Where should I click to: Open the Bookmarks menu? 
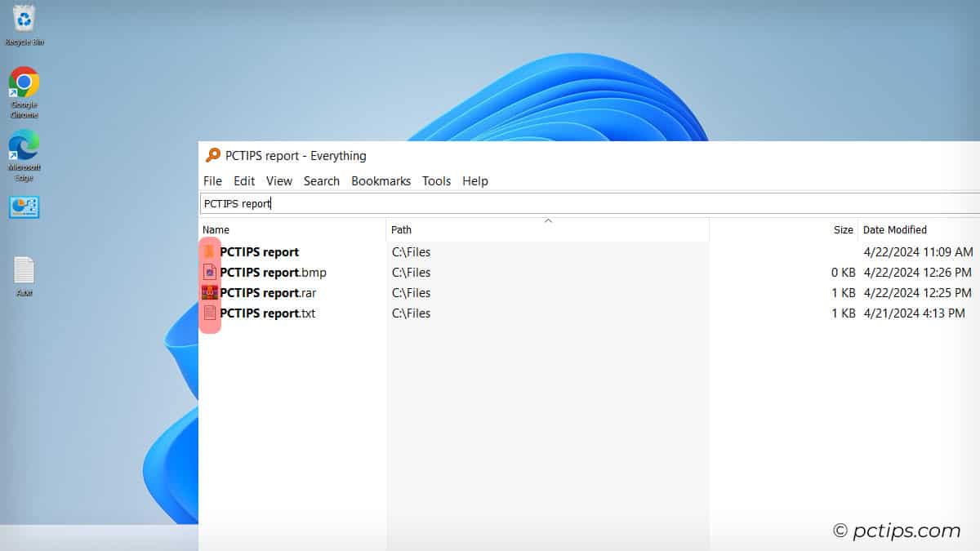[381, 180]
